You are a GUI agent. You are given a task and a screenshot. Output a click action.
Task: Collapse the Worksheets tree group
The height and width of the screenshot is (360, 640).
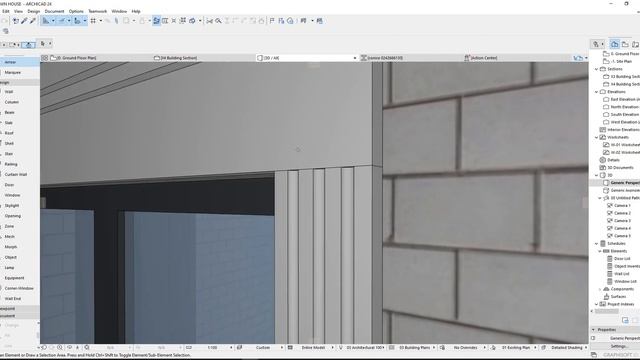point(596,137)
